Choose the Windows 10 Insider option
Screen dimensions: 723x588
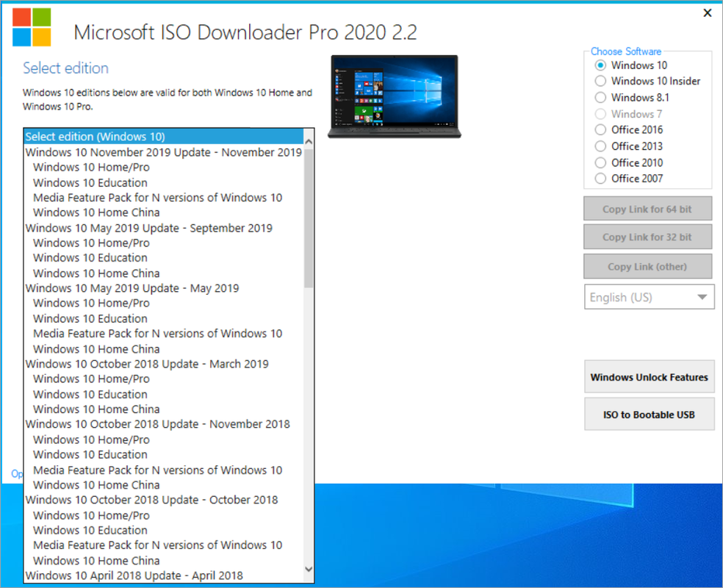(x=600, y=81)
